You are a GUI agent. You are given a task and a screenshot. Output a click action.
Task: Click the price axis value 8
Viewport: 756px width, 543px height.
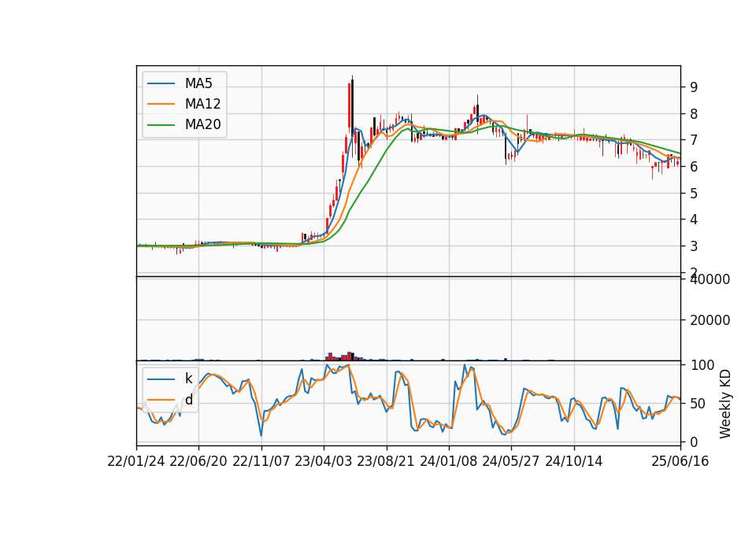click(694, 114)
